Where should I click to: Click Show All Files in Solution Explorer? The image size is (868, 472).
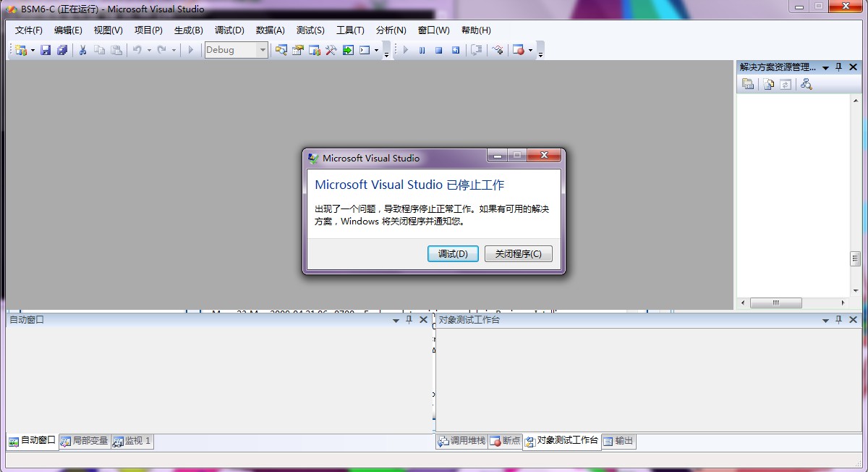coord(768,84)
